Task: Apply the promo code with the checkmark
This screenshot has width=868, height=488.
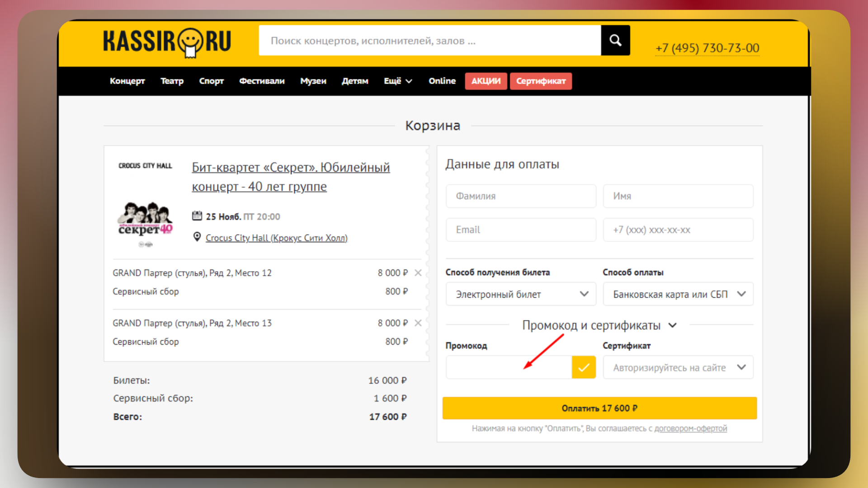Action: [x=583, y=367]
